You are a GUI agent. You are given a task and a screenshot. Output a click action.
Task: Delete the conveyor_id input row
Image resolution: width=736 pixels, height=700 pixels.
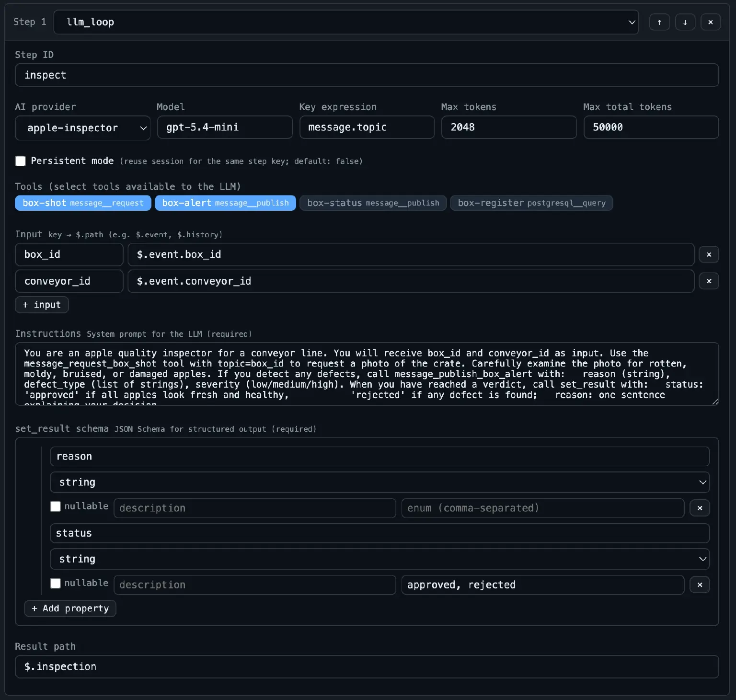(x=709, y=281)
